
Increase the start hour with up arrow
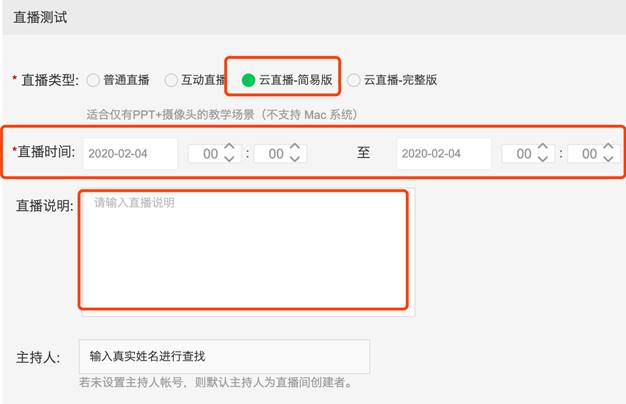click(x=229, y=147)
